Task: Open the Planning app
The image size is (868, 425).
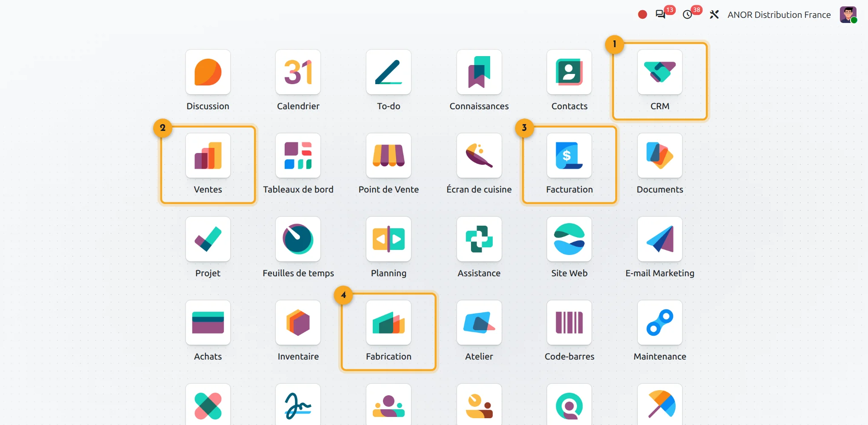Action: [x=388, y=239]
